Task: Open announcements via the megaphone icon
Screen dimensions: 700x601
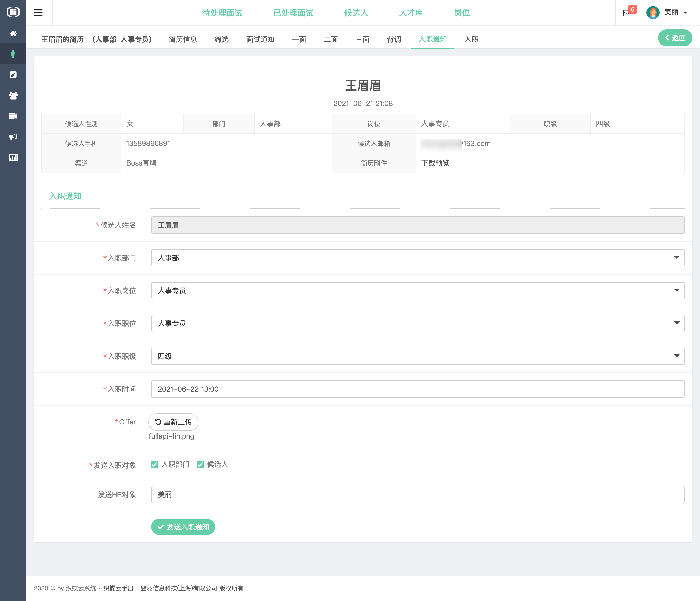Action: [x=13, y=137]
